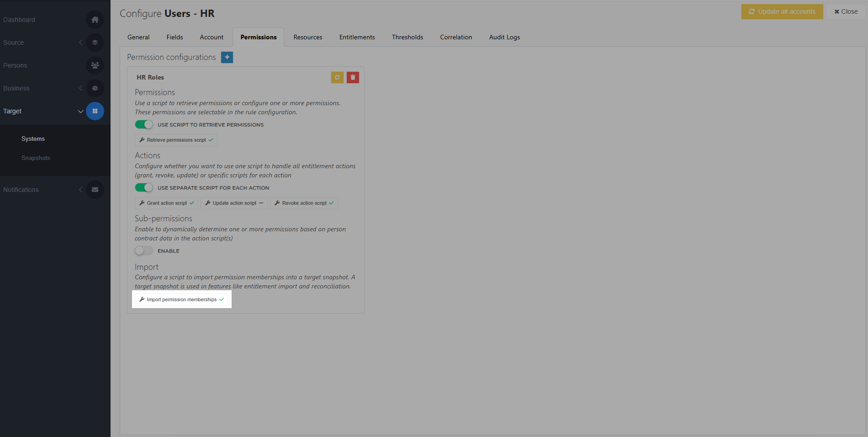Image resolution: width=868 pixels, height=437 pixels.
Task: Toggle Use separate script for each action
Action: tap(144, 187)
